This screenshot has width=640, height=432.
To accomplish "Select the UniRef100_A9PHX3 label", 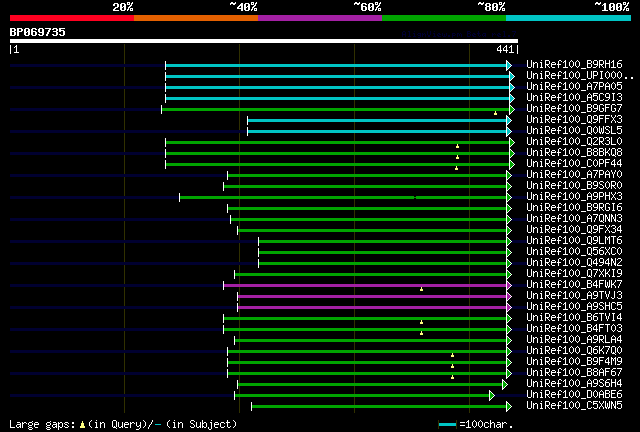I will [x=574, y=196].
